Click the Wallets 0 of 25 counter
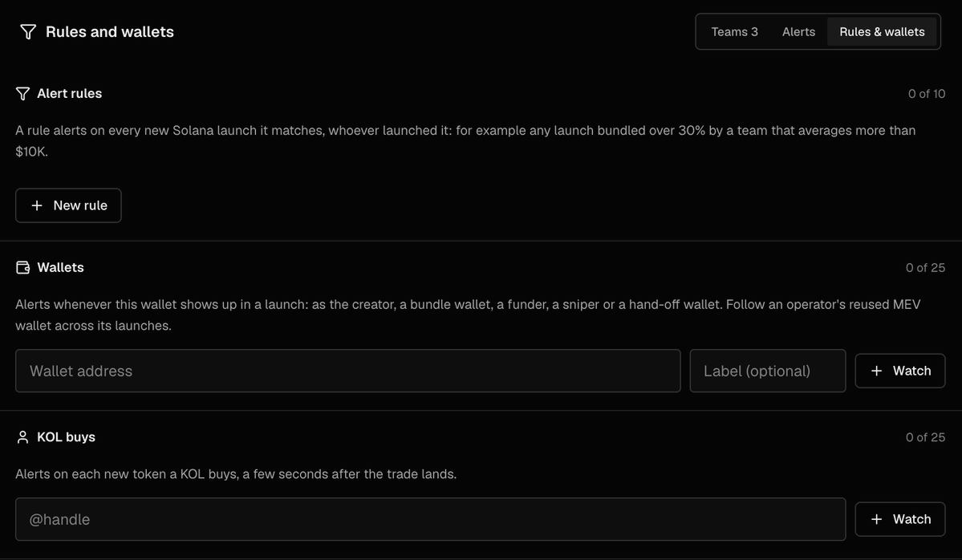Screen dimensions: 962x560 (925, 268)
